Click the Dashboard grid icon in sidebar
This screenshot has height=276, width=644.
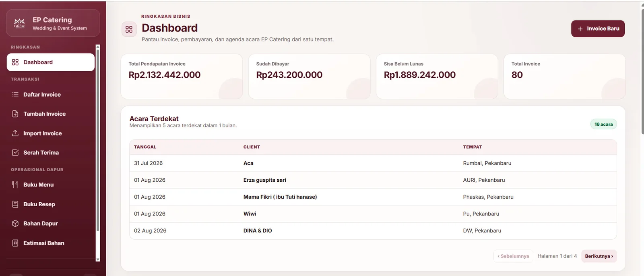[15, 62]
